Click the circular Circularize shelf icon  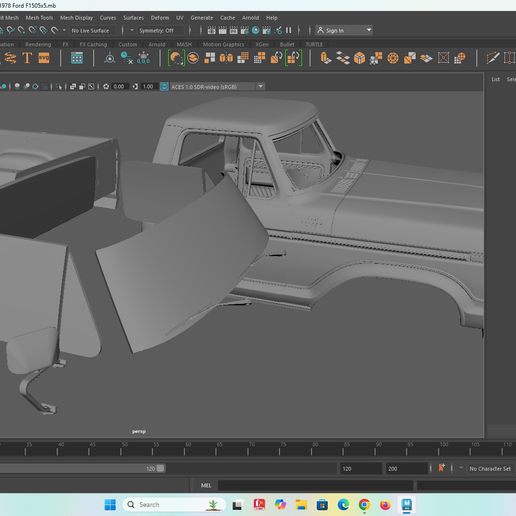pyautogui.click(x=393, y=58)
